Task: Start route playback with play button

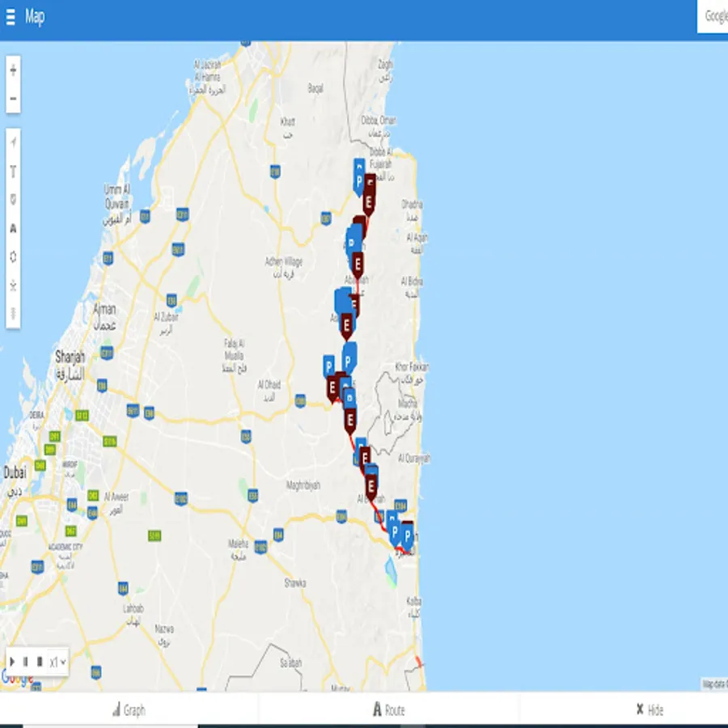Action: tap(12, 661)
